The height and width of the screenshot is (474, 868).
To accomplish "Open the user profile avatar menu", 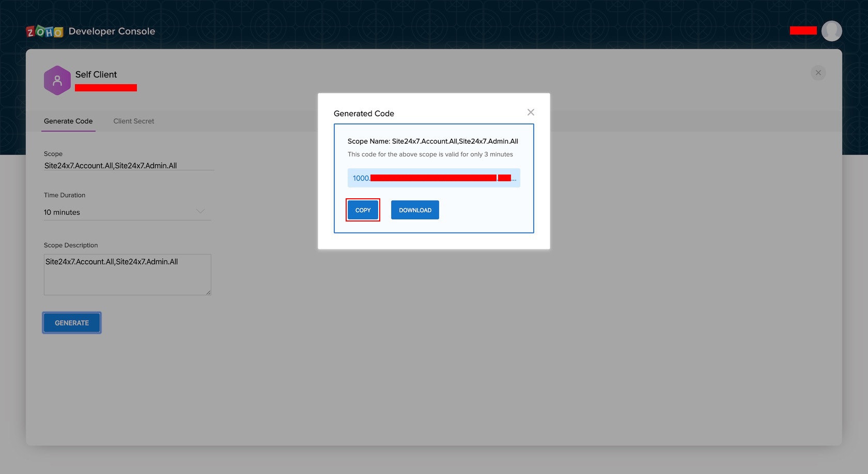I will point(832,31).
